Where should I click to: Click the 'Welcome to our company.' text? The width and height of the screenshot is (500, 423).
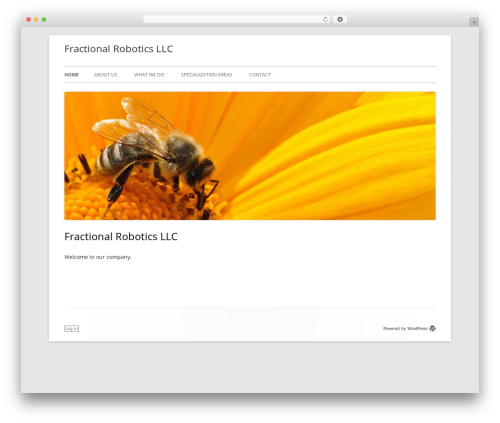coord(98,257)
